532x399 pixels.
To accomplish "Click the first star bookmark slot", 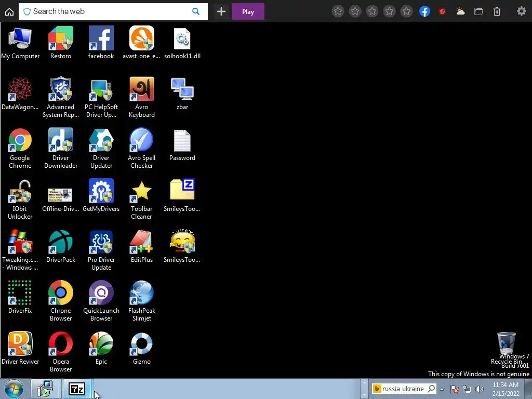I will click(338, 11).
